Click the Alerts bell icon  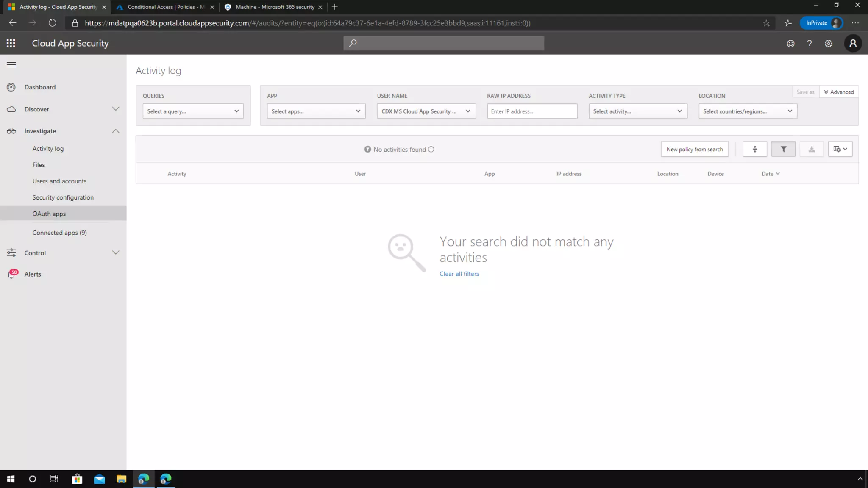pos(12,274)
